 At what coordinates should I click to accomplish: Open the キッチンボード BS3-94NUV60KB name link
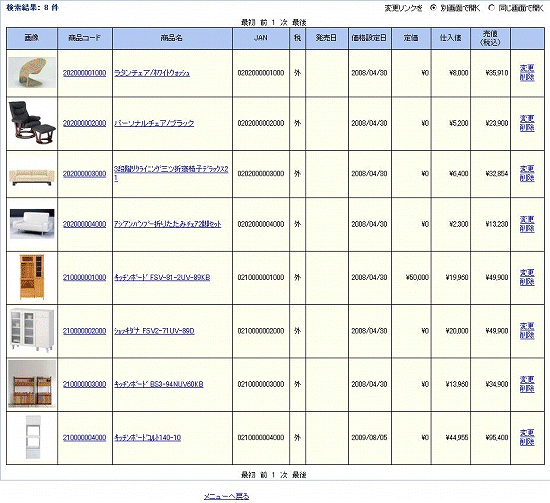[159, 384]
